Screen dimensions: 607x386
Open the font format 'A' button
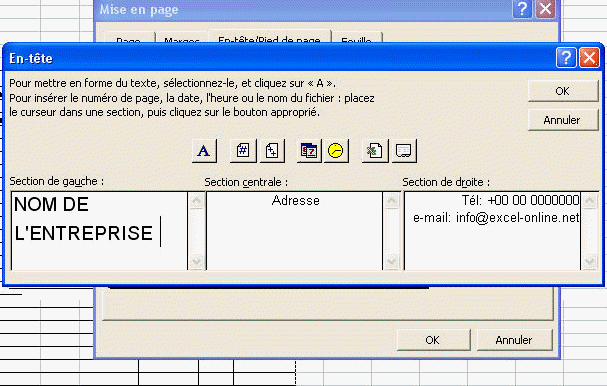point(204,151)
